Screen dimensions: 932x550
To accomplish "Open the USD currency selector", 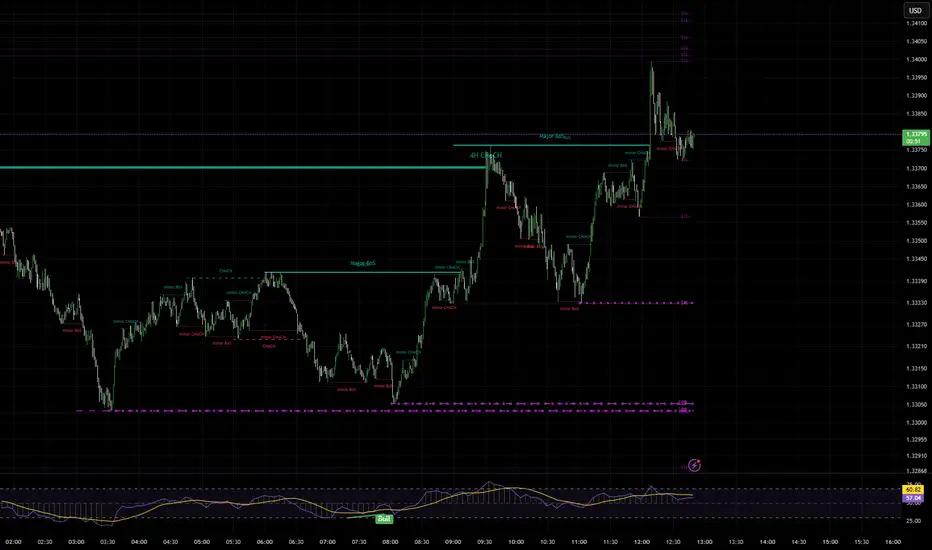I will (915, 10).
